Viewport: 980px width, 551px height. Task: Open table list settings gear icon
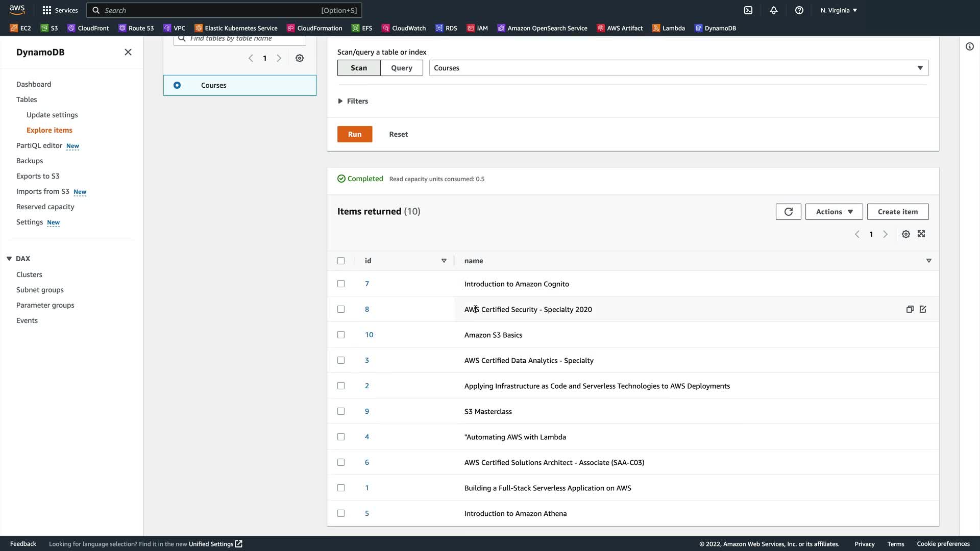300,58
